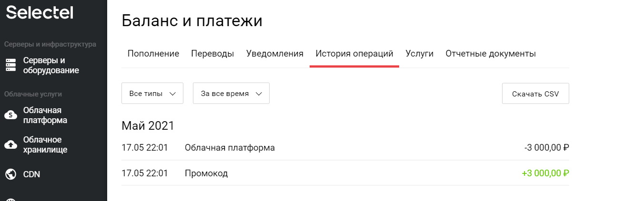Open the Отчетные документы tab
This screenshot has width=644, height=201.
(491, 54)
